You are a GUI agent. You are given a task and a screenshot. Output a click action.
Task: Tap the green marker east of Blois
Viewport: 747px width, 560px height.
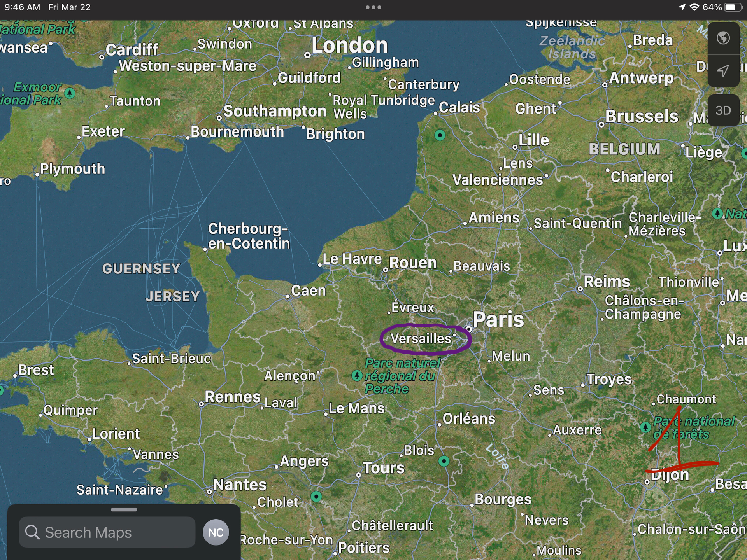pos(444,461)
